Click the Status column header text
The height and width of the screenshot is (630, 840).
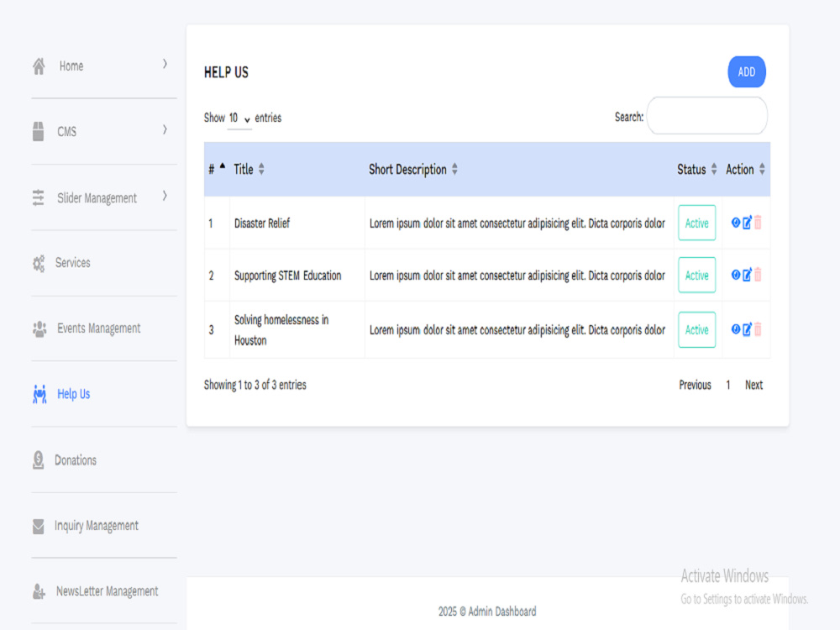691,170
